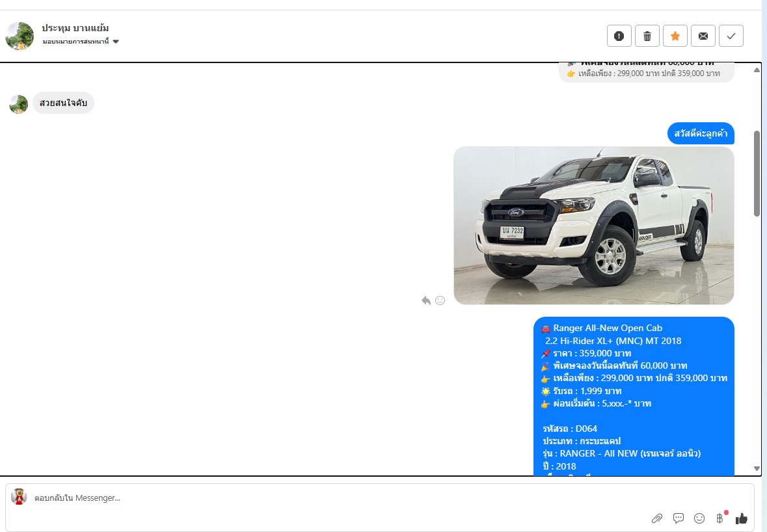The height and width of the screenshot is (532, 767).
Task: Open customer profile picture in header
Action: click(x=20, y=36)
